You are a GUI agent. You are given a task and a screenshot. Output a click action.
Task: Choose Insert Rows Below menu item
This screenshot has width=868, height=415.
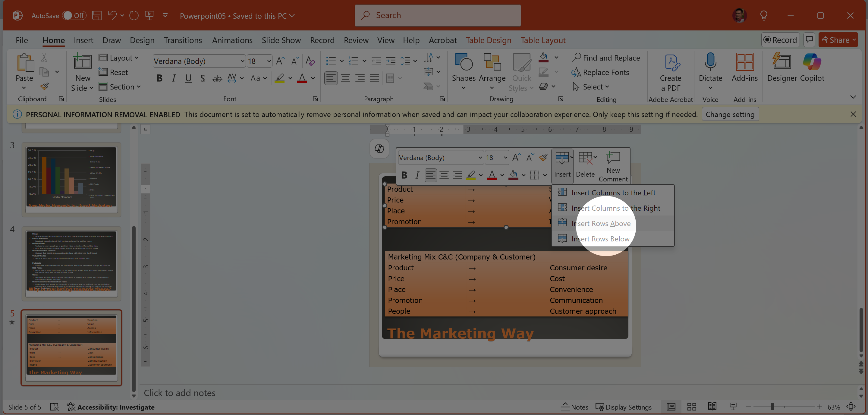pyautogui.click(x=600, y=238)
